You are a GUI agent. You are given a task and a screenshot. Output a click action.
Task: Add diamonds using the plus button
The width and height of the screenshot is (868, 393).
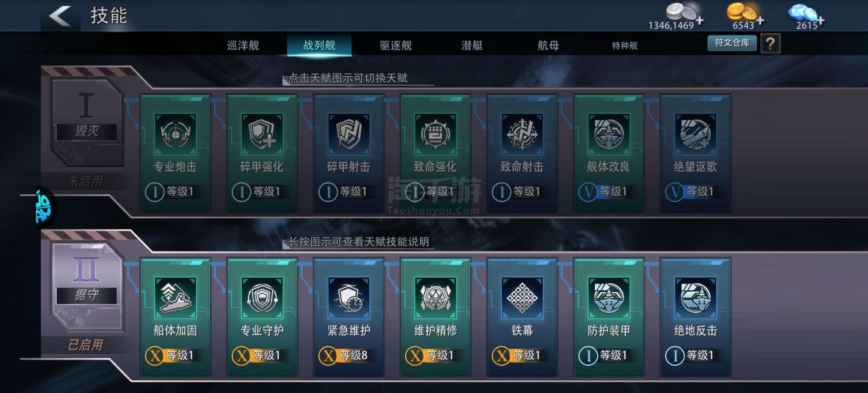(820, 21)
